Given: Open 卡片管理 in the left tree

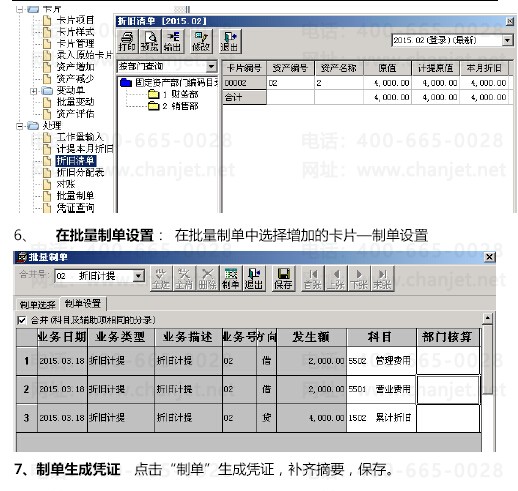Looking at the screenshot, I should tap(75, 43).
